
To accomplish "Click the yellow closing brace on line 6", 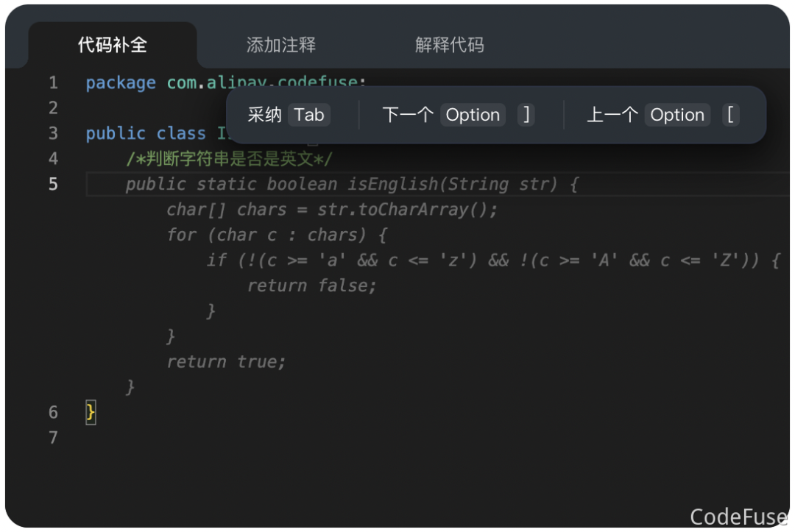I will tap(91, 412).
